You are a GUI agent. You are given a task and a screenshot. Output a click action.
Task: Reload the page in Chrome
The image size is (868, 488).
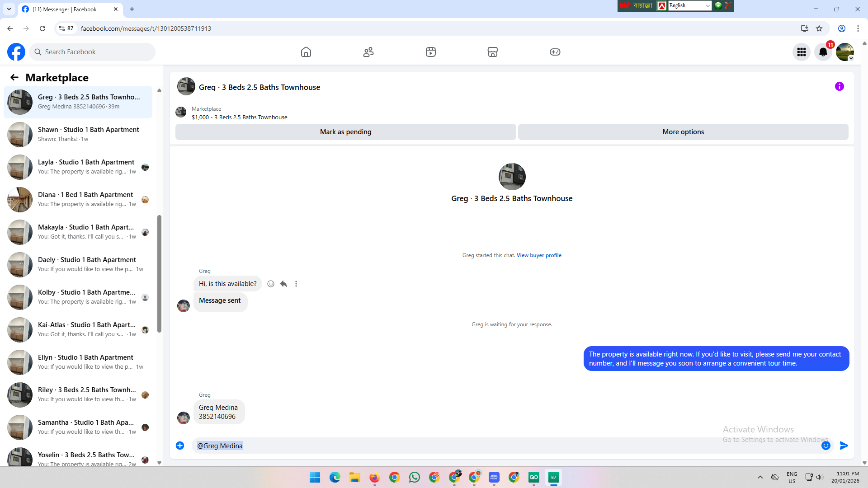tap(42, 28)
